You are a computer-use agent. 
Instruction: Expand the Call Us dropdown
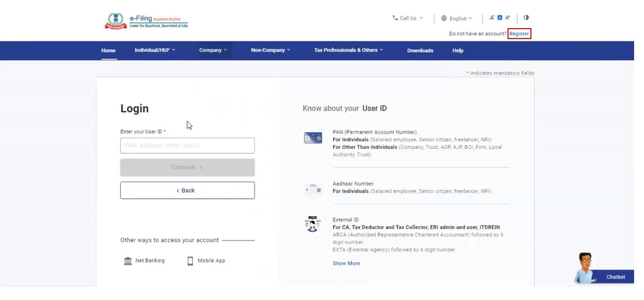click(x=408, y=18)
